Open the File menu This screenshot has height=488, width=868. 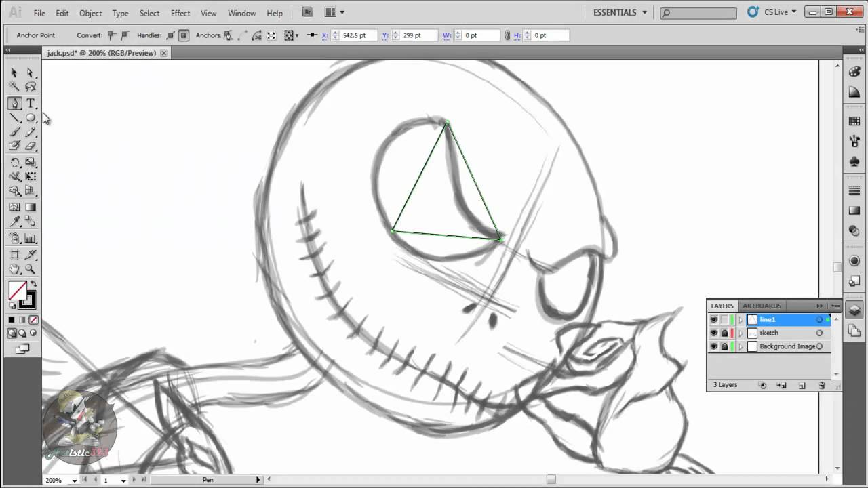point(39,13)
